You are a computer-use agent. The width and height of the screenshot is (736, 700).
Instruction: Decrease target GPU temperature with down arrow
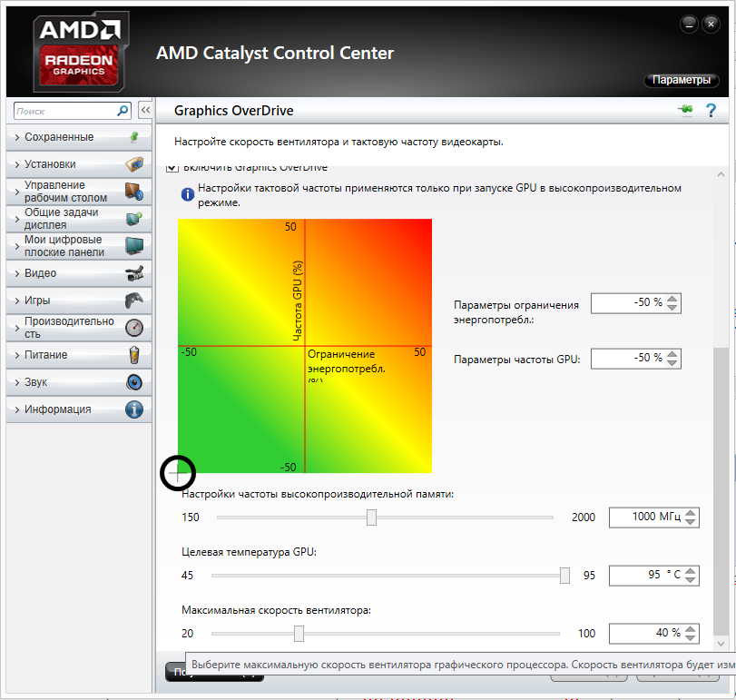[691, 580]
